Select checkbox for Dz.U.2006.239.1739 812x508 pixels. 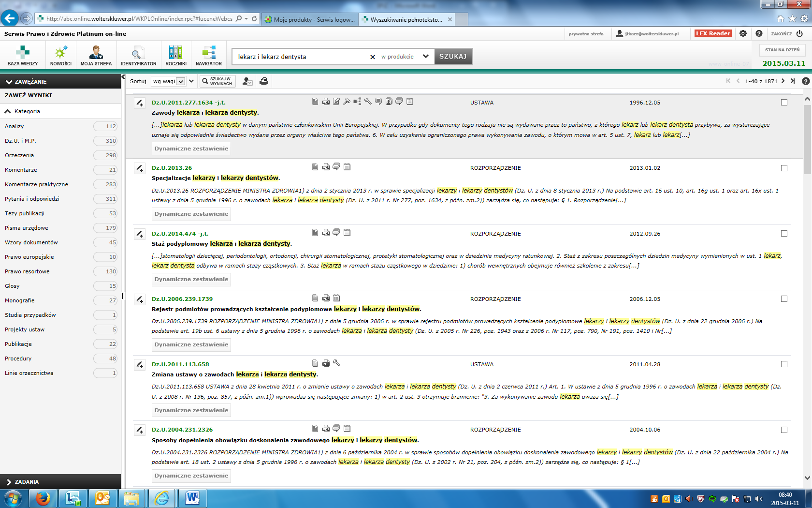(x=784, y=299)
